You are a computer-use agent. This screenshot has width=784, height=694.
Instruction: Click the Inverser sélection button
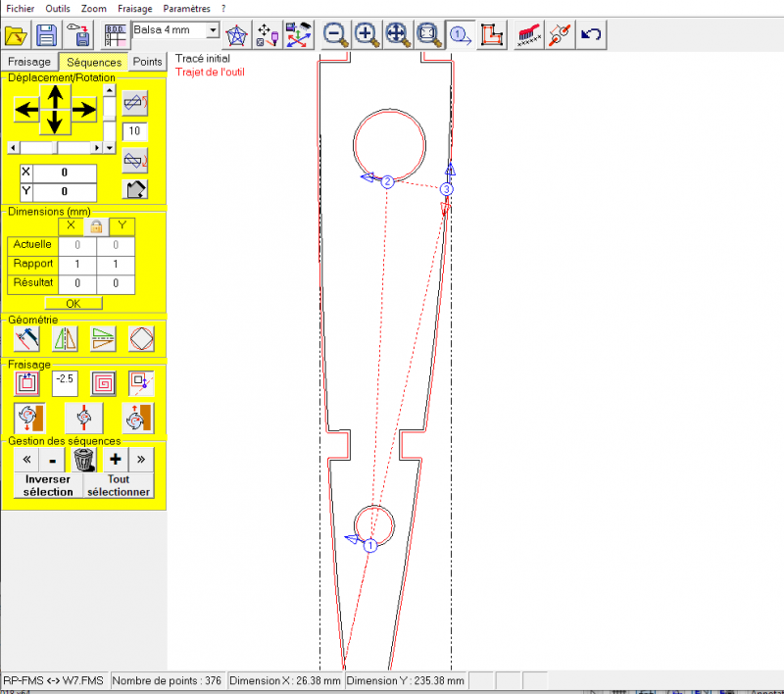[48, 485]
